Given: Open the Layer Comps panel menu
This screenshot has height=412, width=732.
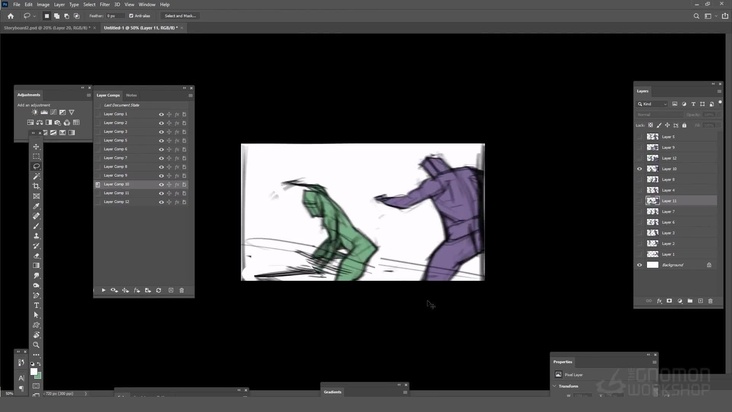Looking at the screenshot, I should pos(188,95).
